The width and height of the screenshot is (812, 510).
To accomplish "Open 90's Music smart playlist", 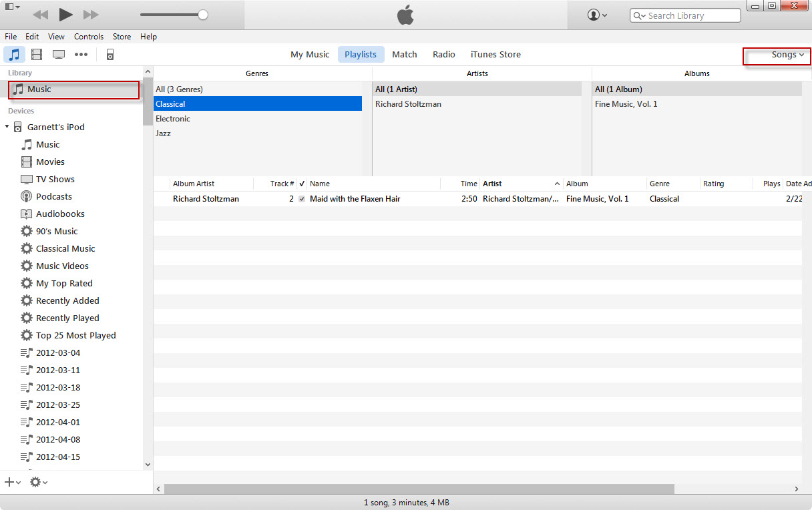I will click(57, 231).
